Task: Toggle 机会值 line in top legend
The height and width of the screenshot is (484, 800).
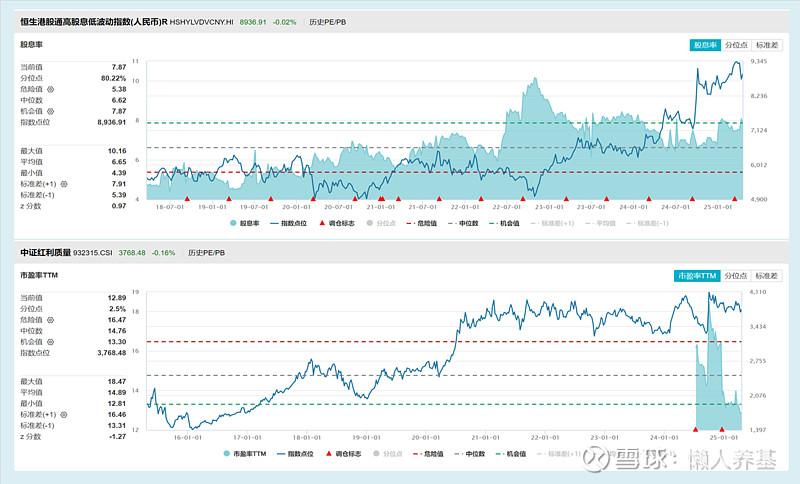Action: (504, 223)
